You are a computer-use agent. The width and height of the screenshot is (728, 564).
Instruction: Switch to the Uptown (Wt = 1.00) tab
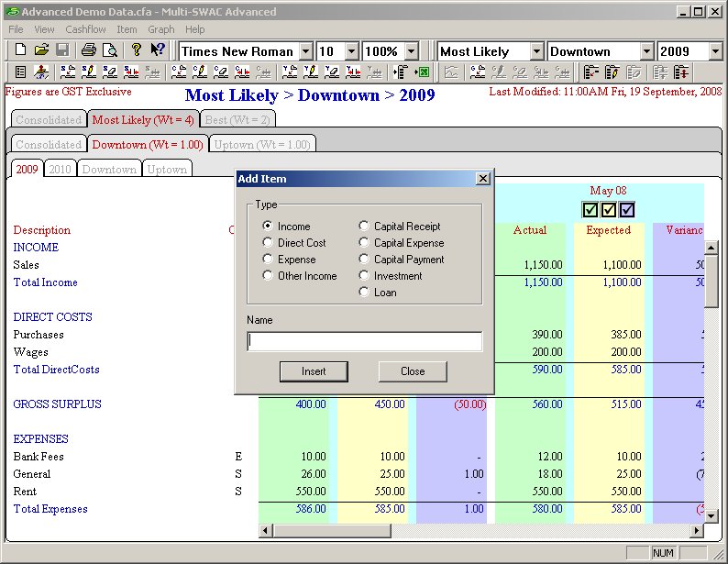pyautogui.click(x=262, y=144)
